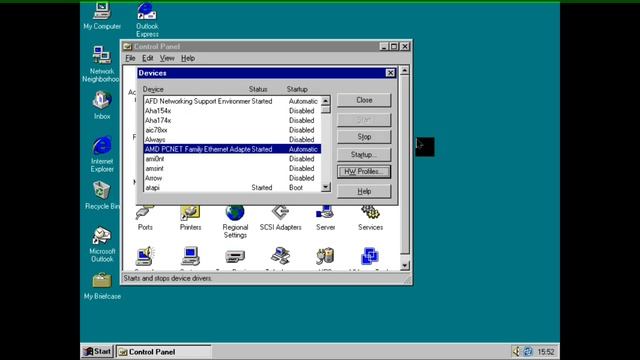This screenshot has width=640, height=360.
Task: Select the amsint device row
Action: click(x=232, y=168)
